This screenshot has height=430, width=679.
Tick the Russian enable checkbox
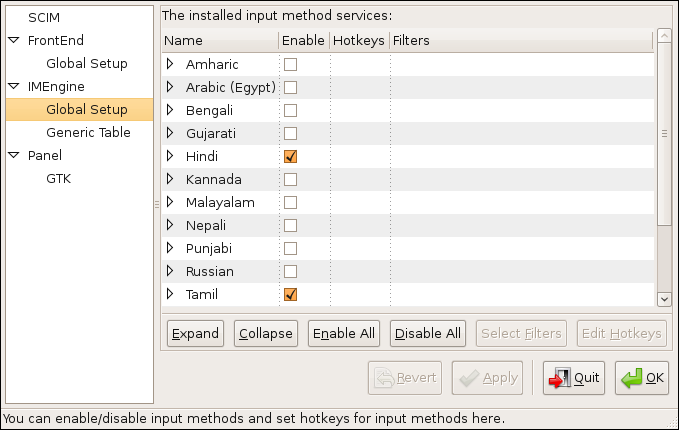tap(291, 271)
